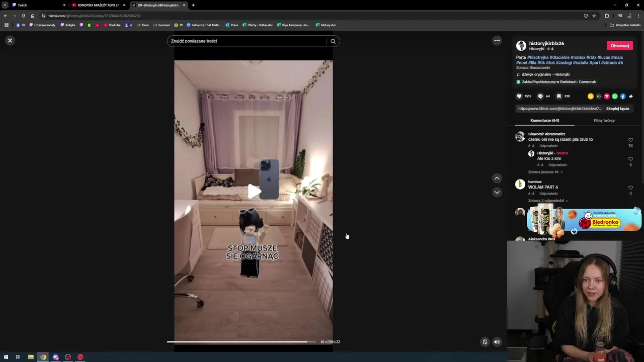Click the address bar URL
This screenshot has width=644, height=362.
click(x=94, y=16)
